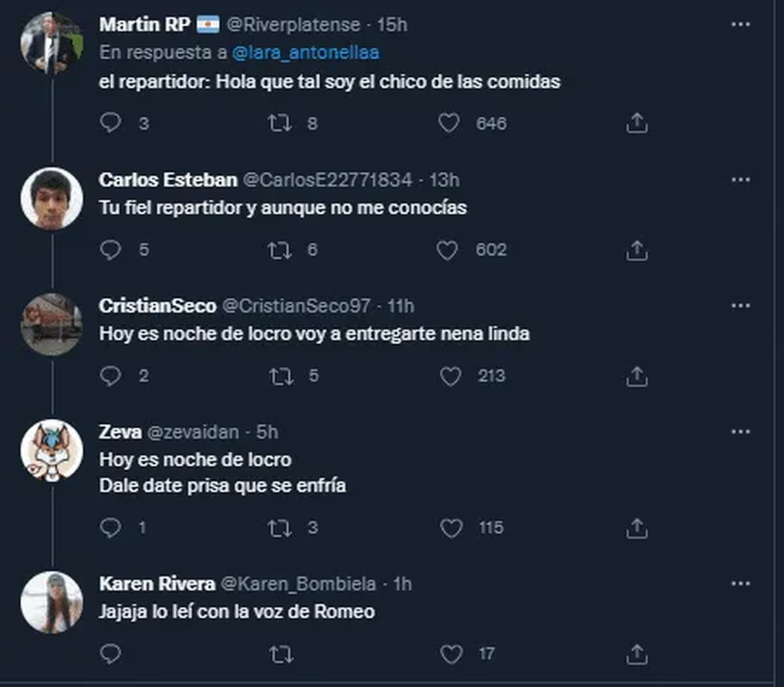
Task: Retweet Karen Rivera's reply
Action: coord(281,654)
